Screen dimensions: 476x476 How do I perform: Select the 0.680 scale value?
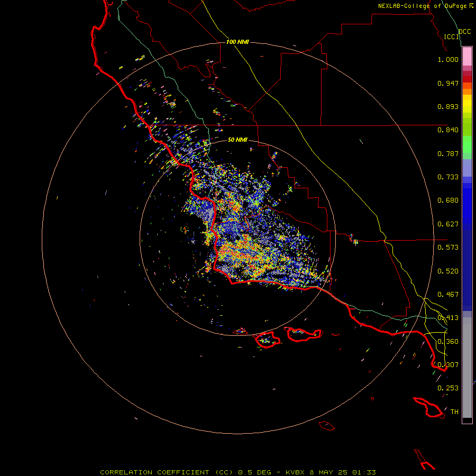point(448,200)
